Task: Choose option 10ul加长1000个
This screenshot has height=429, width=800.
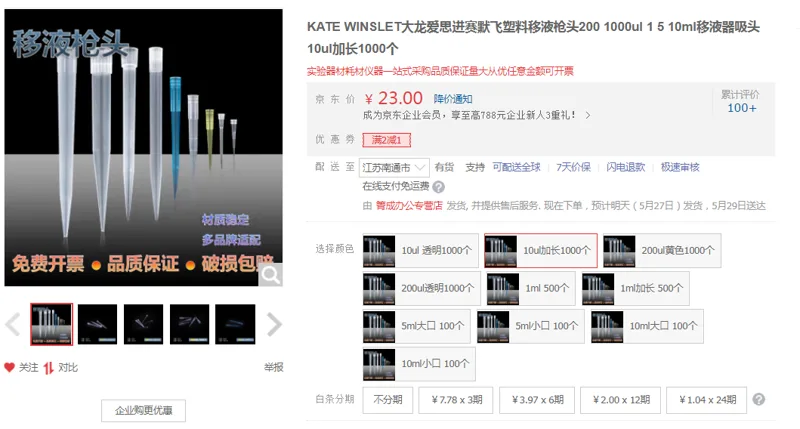Action: 541,250
